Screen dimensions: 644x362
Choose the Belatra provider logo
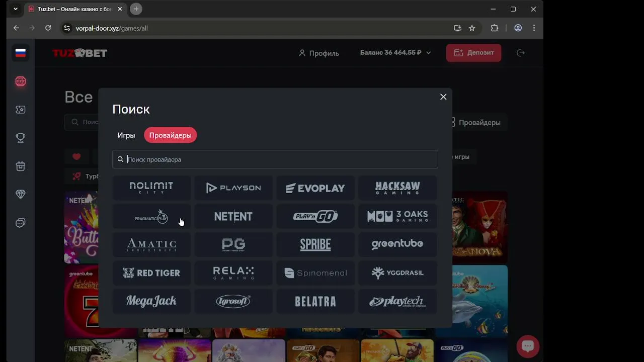[315, 301]
